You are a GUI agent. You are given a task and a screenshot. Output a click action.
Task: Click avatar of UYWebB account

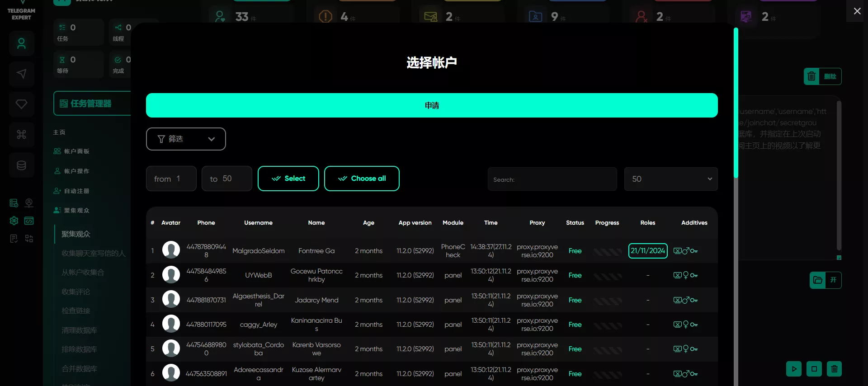tap(171, 274)
